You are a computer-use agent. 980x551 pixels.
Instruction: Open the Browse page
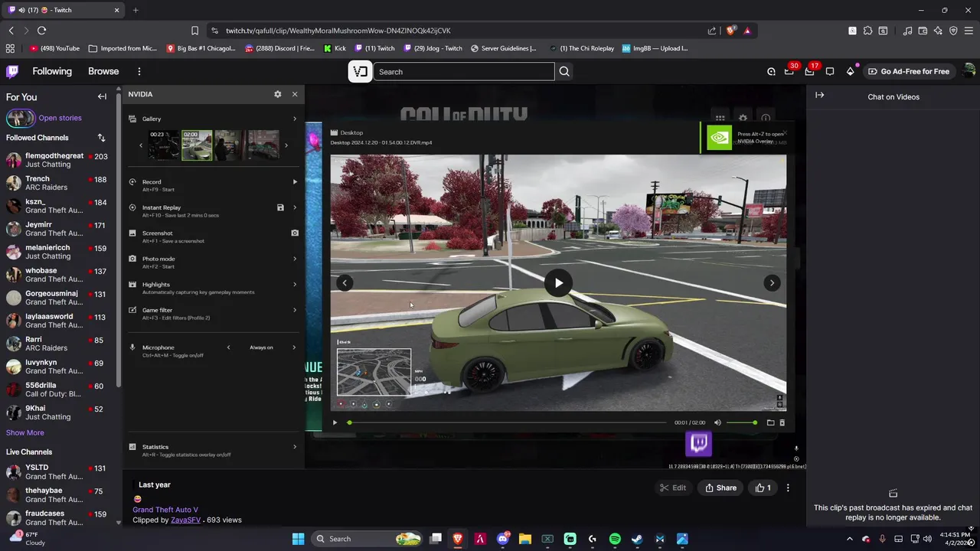[x=103, y=71]
